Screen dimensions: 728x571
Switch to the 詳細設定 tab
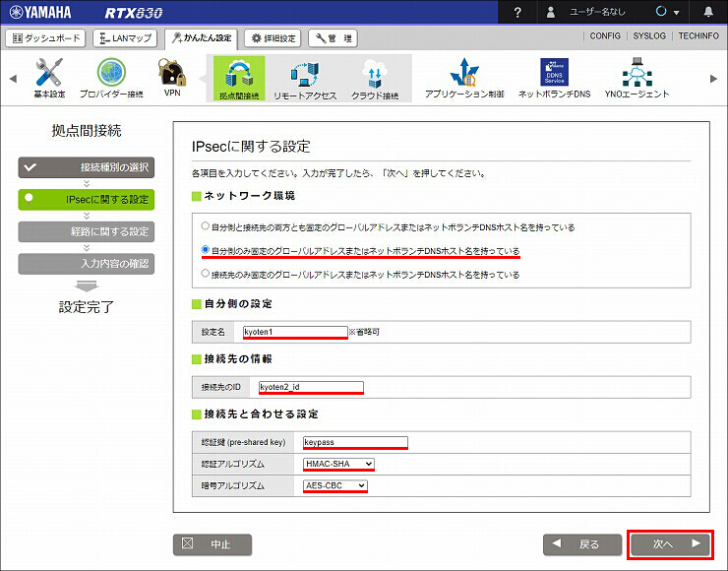(x=273, y=38)
